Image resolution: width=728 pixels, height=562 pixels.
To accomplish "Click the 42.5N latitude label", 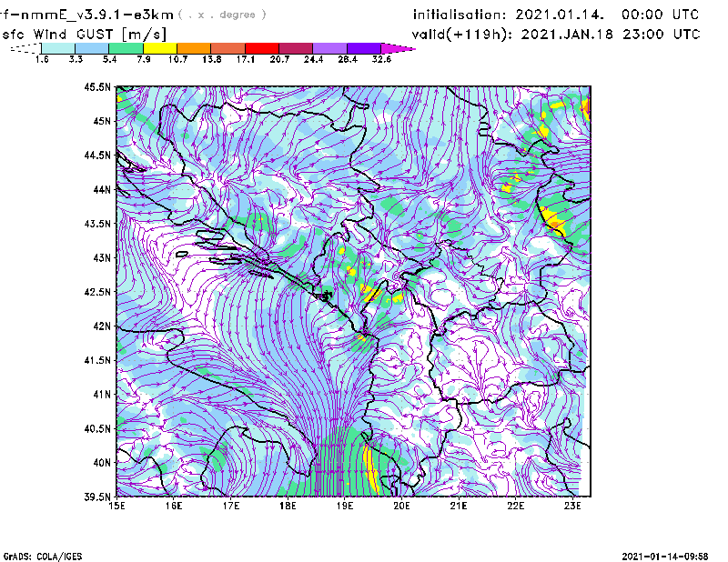I will [97, 292].
